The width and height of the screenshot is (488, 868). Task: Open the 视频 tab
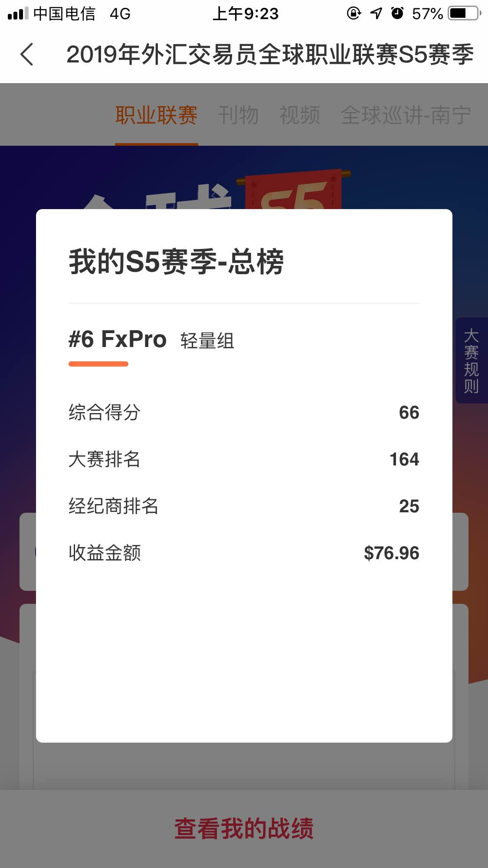tap(300, 115)
